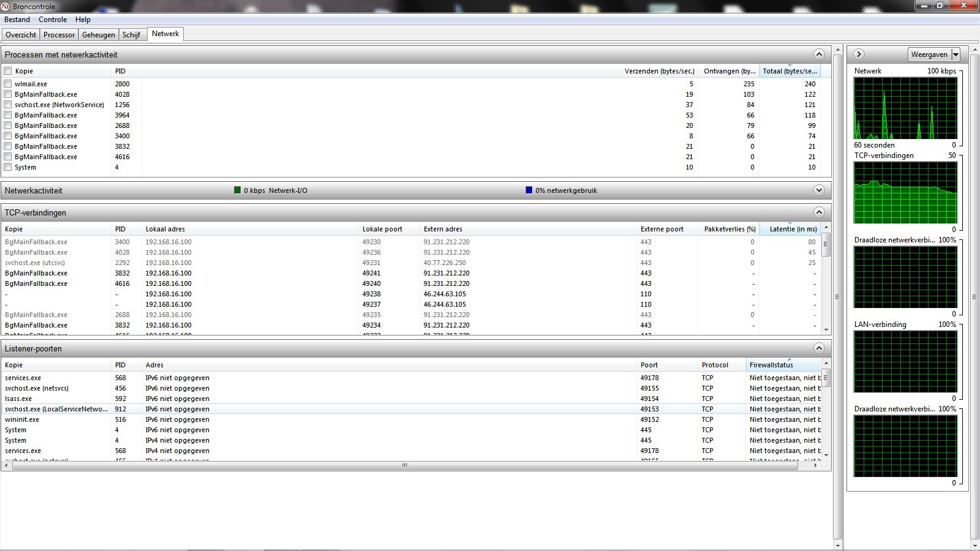Collapse the Processen met netwerkactiviteit section

tap(819, 54)
